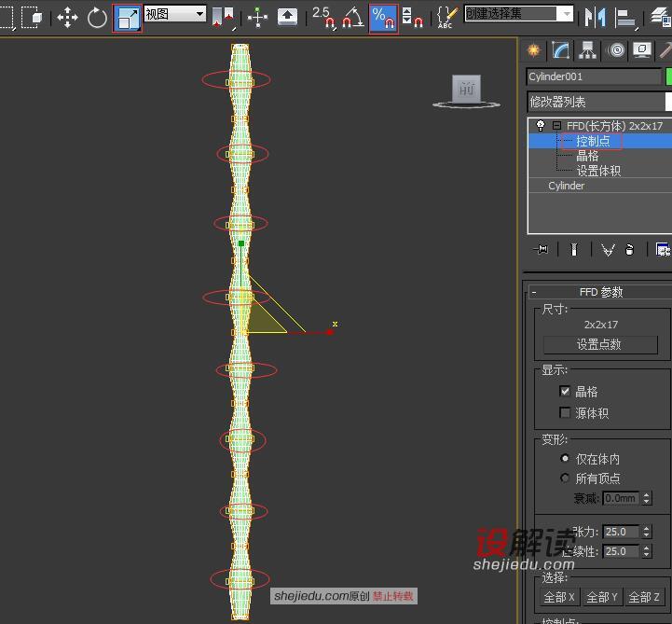Check the 源体积 checkbox
Viewport: 672px width, 624px height.
565,412
